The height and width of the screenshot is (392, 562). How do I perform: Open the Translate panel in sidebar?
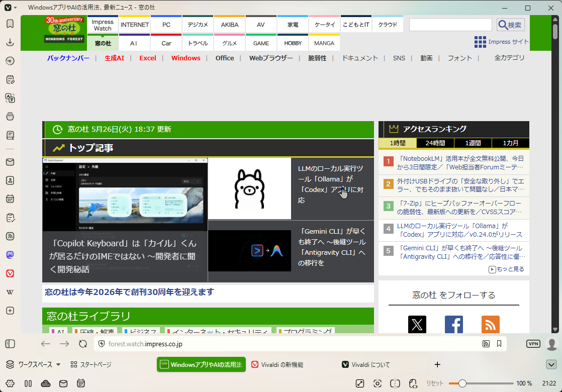tap(10, 98)
